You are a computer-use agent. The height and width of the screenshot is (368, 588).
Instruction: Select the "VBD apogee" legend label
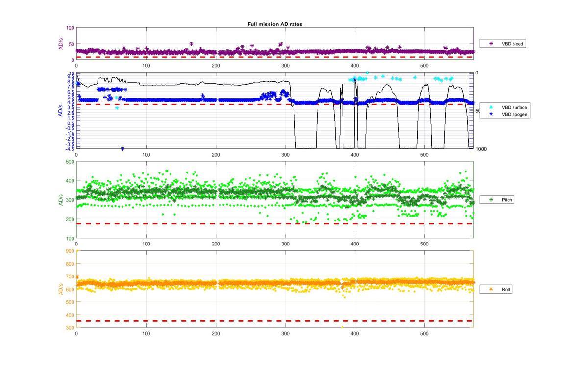coord(514,114)
